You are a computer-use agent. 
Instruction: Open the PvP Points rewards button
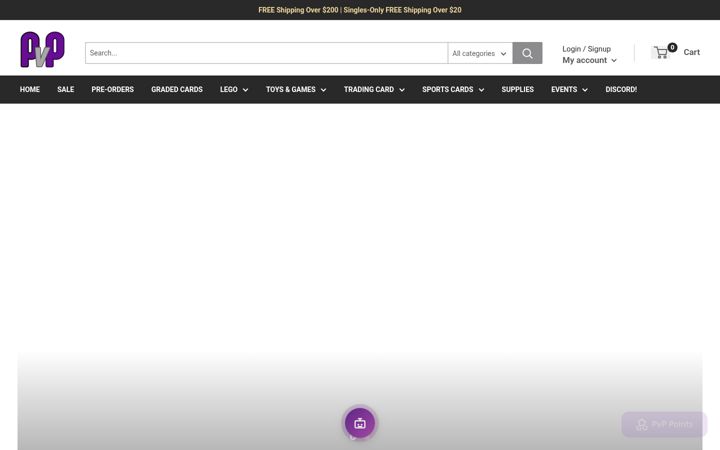tap(664, 424)
